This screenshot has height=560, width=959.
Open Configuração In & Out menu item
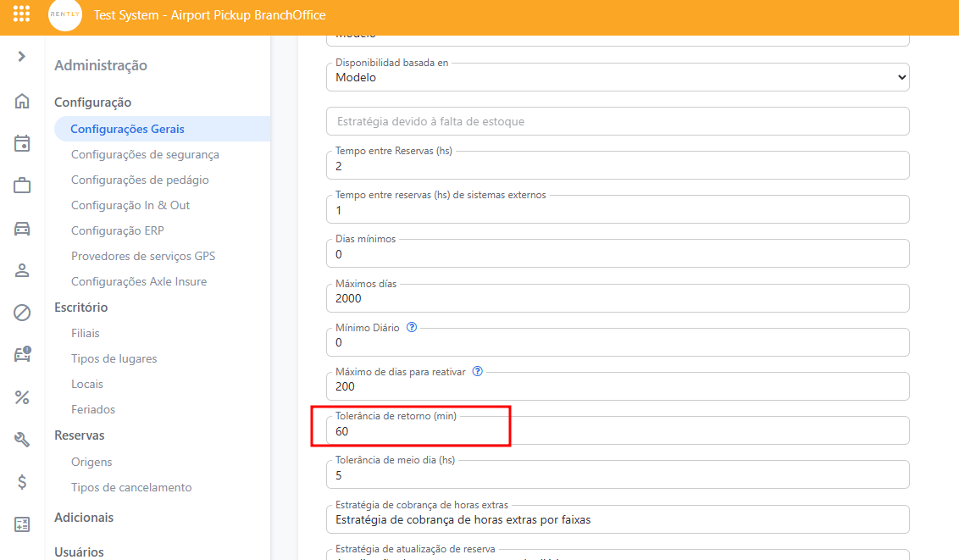[130, 205]
